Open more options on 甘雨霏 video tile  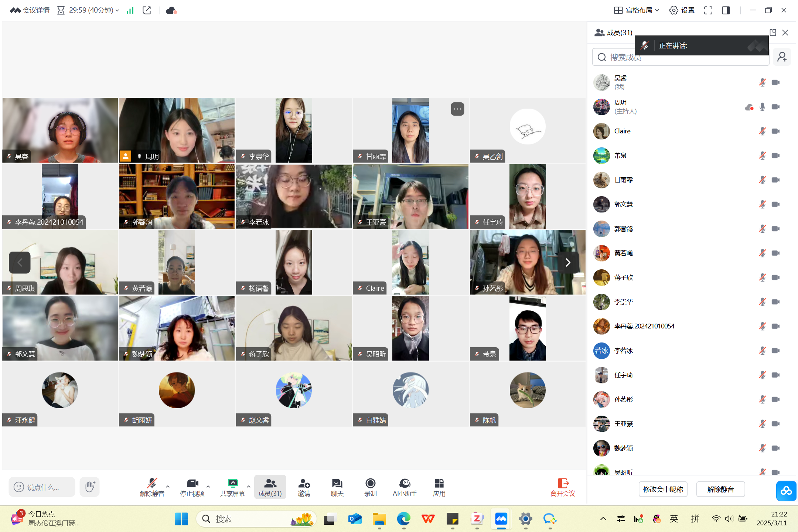coord(457,109)
